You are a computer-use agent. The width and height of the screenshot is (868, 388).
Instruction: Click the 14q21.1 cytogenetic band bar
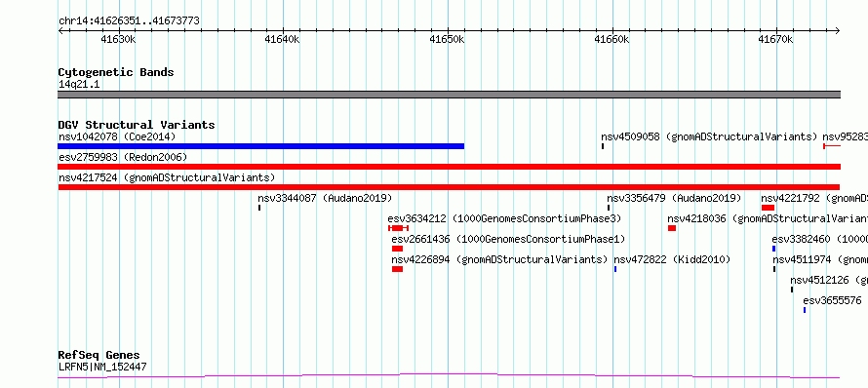[x=449, y=95]
